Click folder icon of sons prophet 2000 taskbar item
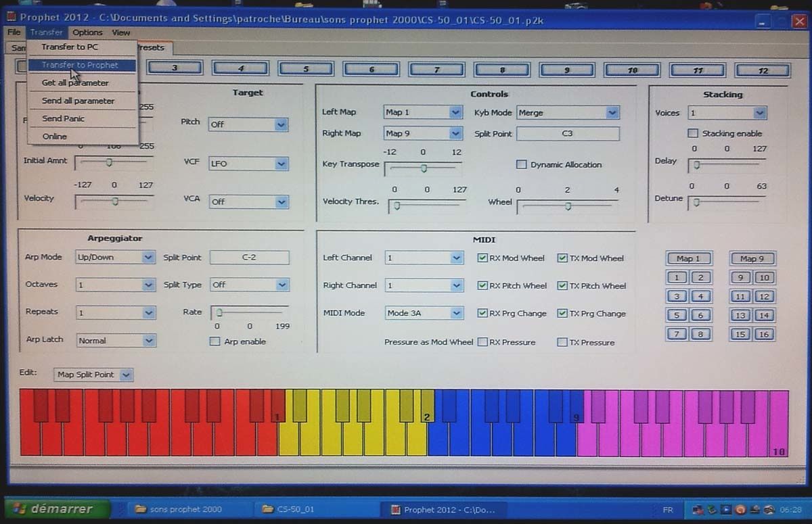The image size is (812, 524). pyautogui.click(x=141, y=509)
